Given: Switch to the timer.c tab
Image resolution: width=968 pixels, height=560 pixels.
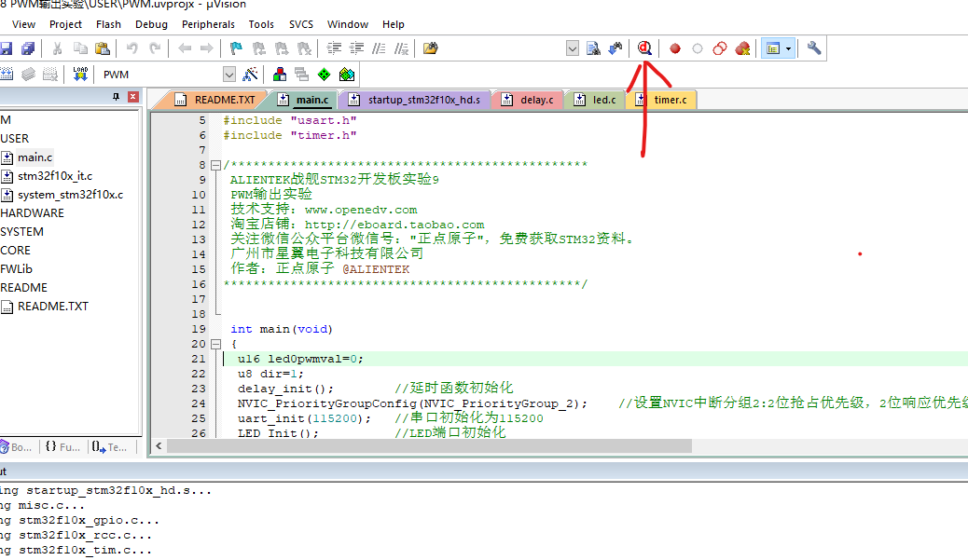Looking at the screenshot, I should (661, 100).
